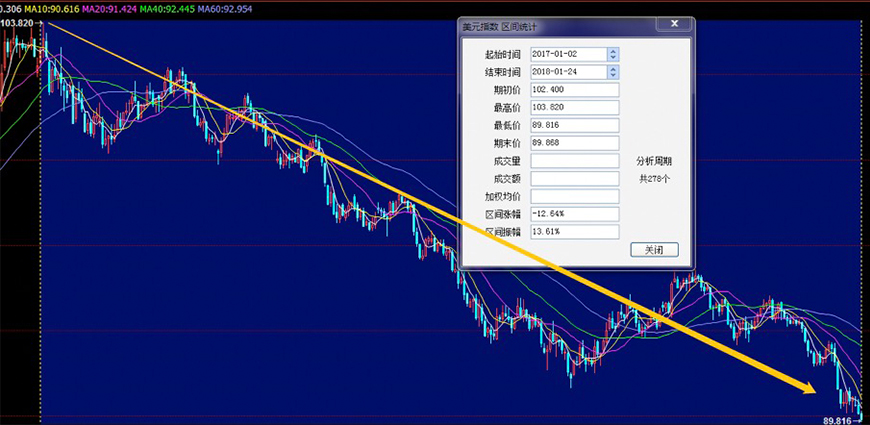870x425 pixels.
Task: Select the 最高价 field showing 103.820
Action: [574, 108]
